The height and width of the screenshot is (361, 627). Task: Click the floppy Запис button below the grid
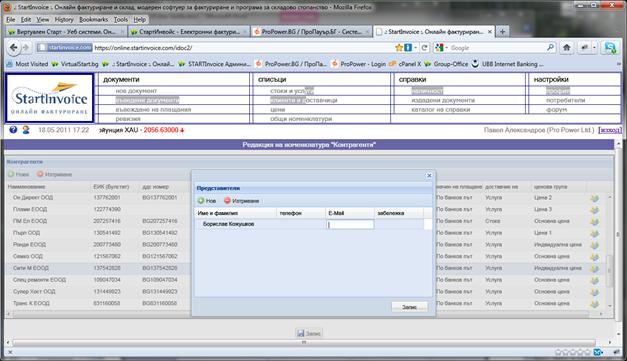pyautogui.click(x=308, y=333)
